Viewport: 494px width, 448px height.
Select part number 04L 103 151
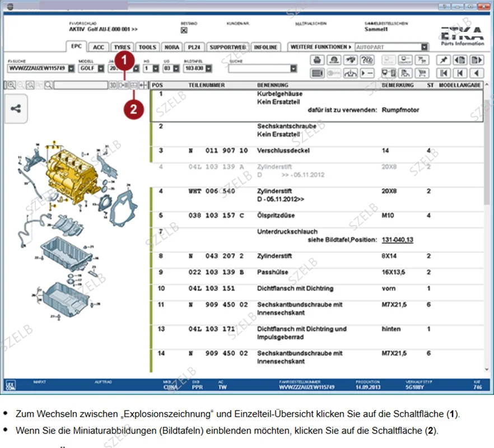212,288
